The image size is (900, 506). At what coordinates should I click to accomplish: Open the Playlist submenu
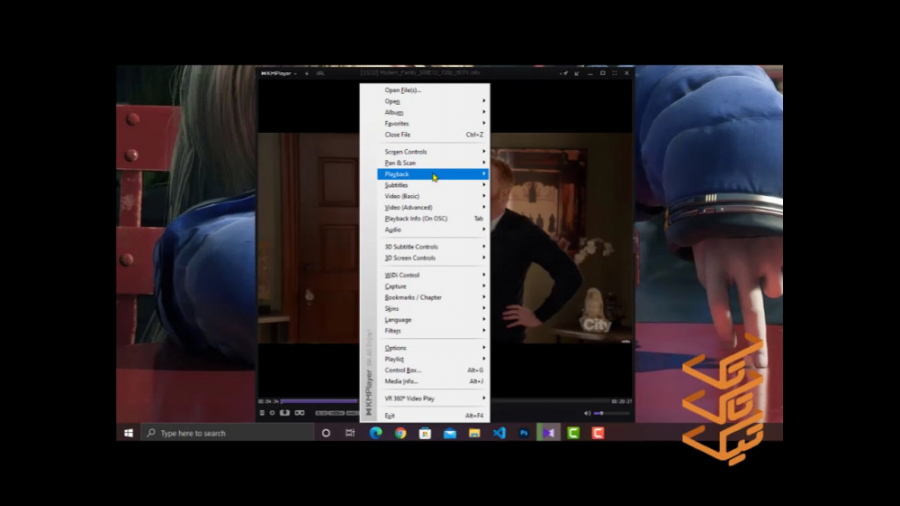(433, 359)
